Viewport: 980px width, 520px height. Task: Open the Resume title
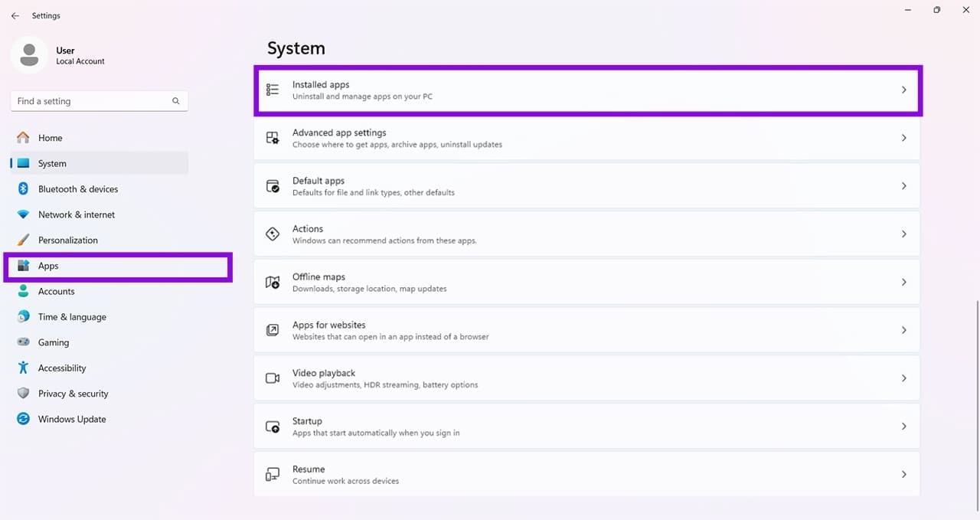click(x=309, y=469)
